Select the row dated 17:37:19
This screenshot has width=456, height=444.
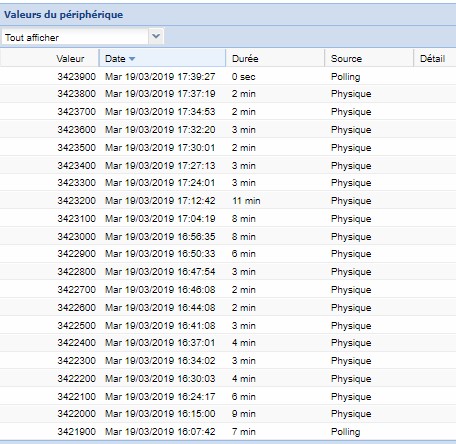click(x=228, y=94)
